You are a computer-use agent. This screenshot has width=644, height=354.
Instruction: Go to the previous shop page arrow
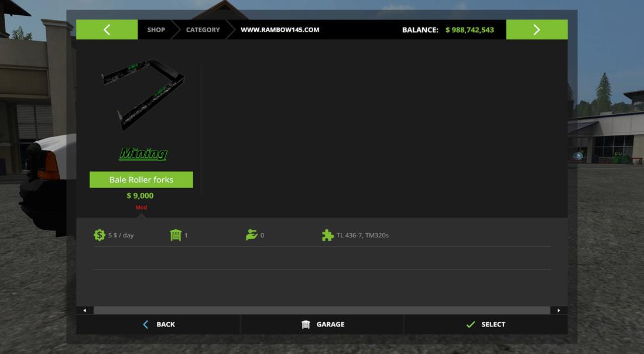coord(107,30)
